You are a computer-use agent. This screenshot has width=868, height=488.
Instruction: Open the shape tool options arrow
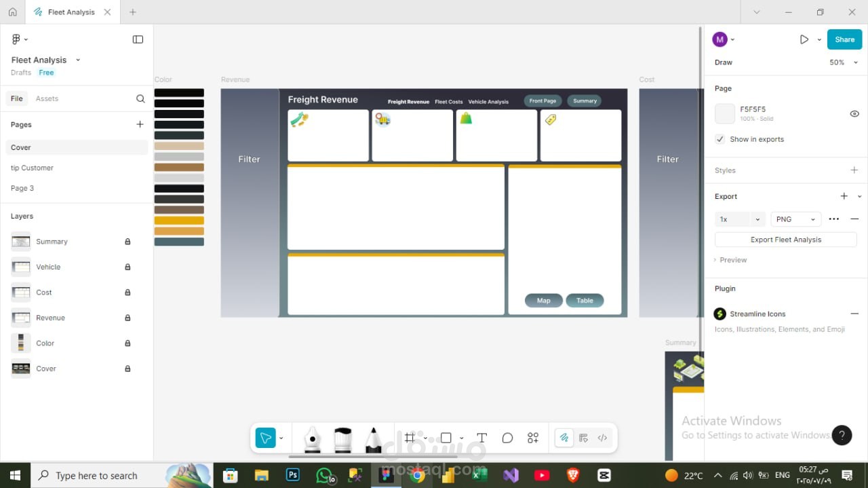point(461,438)
